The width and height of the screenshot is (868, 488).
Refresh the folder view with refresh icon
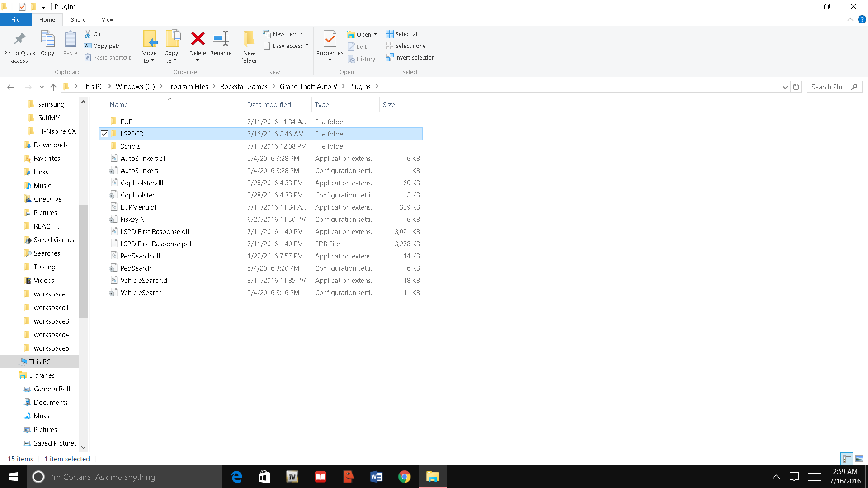(x=796, y=87)
